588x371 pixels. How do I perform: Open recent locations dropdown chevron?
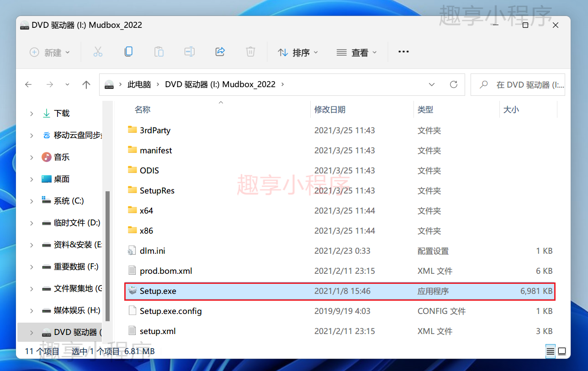point(68,84)
